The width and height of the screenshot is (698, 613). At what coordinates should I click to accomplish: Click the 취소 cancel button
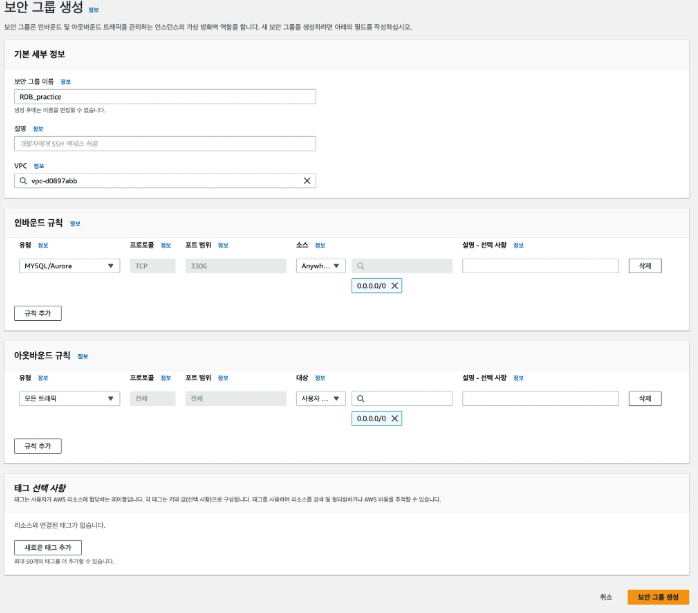pyautogui.click(x=606, y=597)
